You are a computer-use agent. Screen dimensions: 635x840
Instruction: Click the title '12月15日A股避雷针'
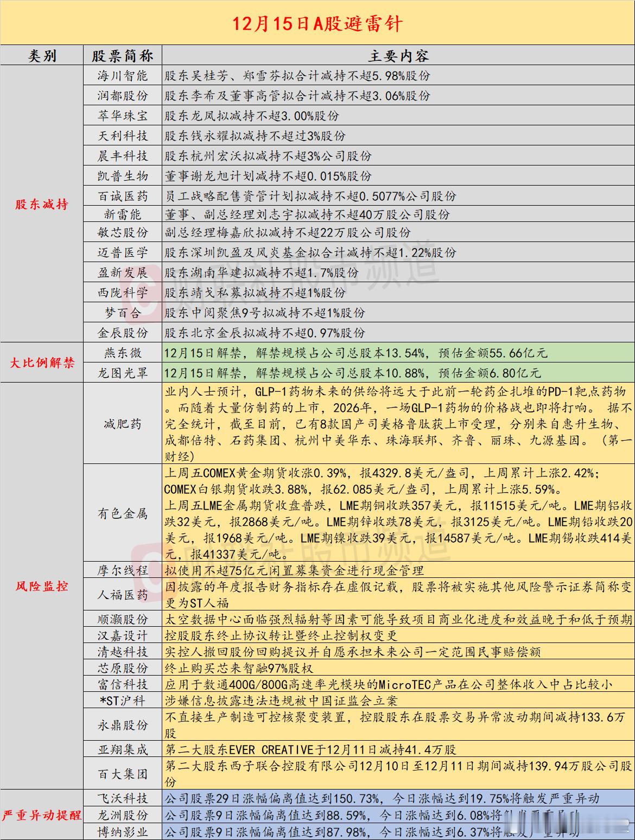coord(317,24)
